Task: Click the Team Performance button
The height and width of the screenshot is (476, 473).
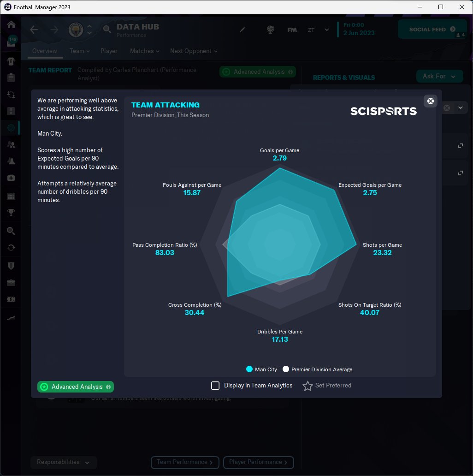Action: [185, 462]
